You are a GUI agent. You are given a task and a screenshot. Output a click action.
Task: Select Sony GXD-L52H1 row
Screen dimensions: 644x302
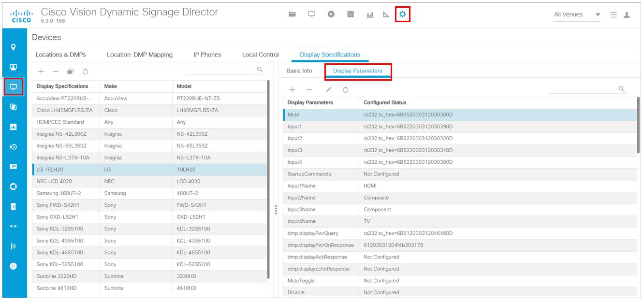pyautogui.click(x=149, y=217)
